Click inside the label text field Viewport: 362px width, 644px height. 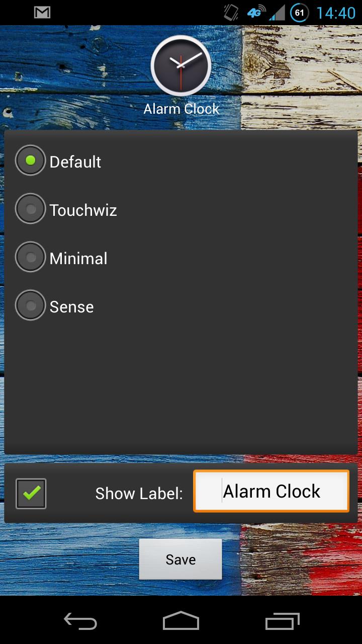point(271,491)
